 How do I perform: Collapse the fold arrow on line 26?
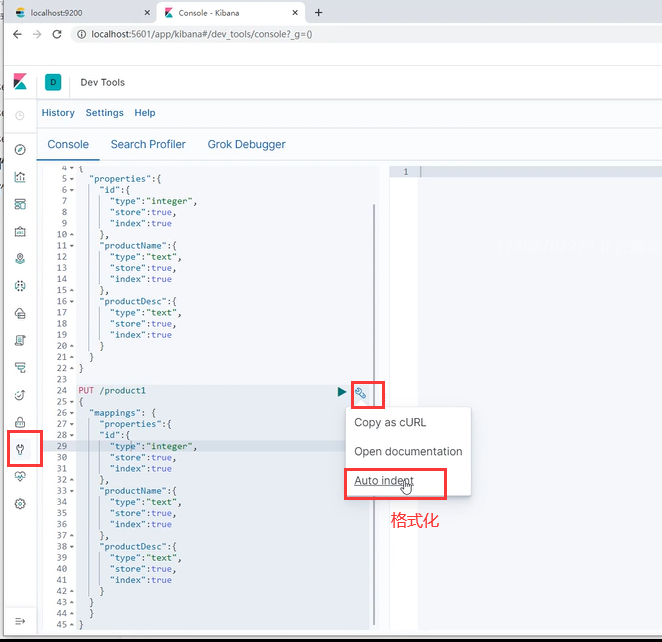[x=72, y=413]
